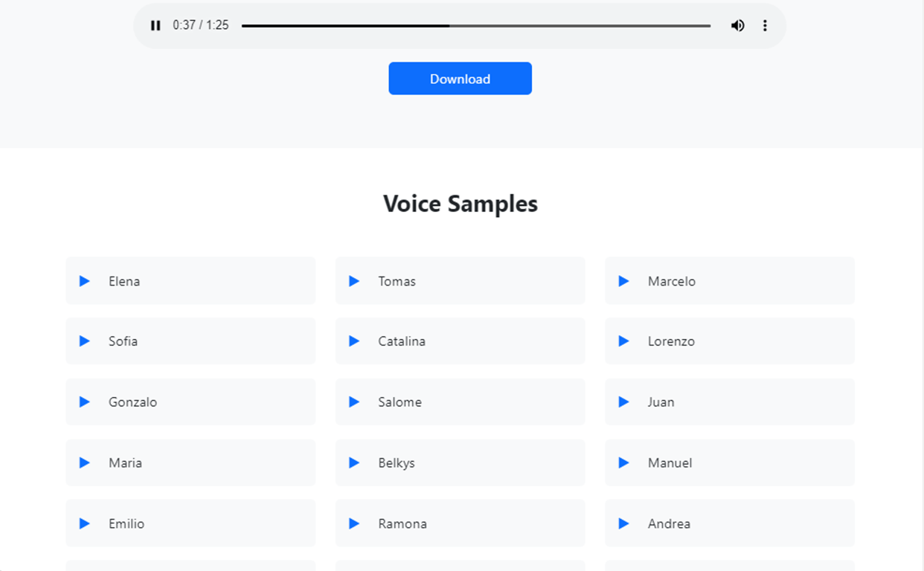
Task: Pause the audio playback
Action: click(x=155, y=25)
